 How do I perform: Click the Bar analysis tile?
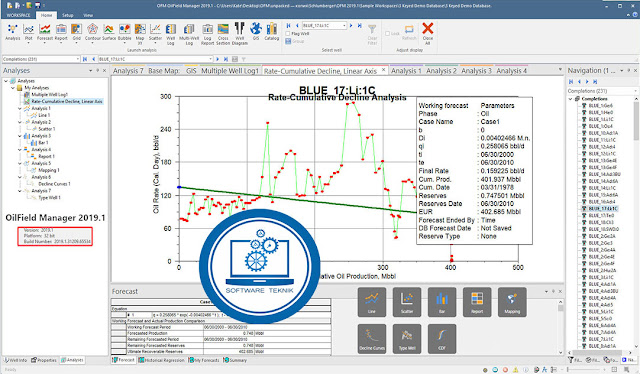click(442, 302)
